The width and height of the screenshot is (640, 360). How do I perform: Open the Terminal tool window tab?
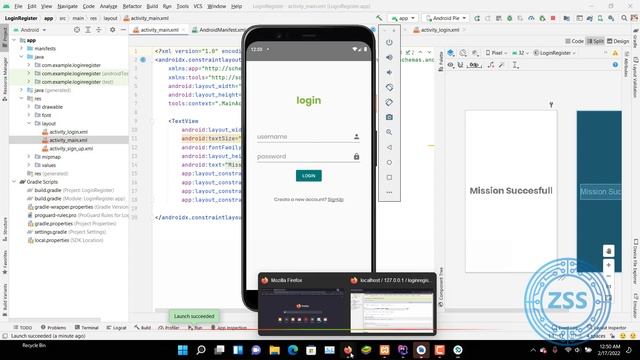[87, 327]
